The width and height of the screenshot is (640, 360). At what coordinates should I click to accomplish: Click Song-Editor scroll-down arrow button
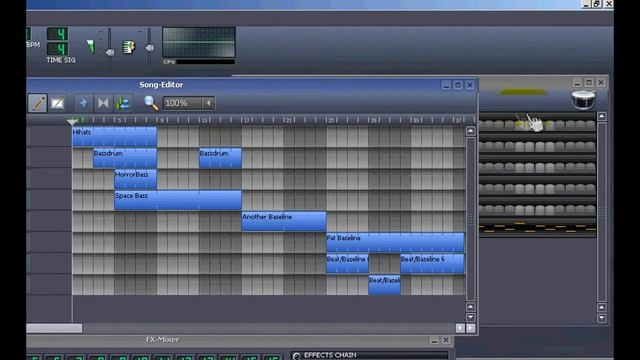(x=471, y=317)
